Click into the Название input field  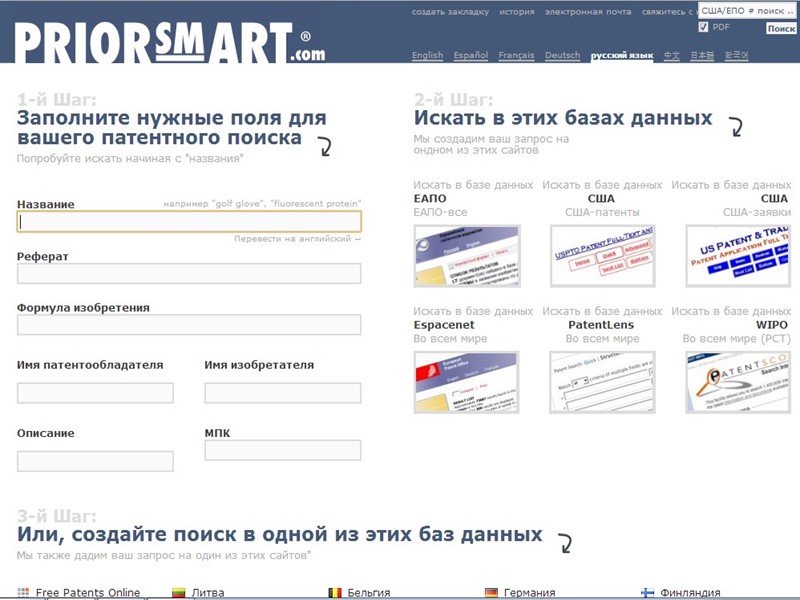pyautogui.click(x=189, y=221)
